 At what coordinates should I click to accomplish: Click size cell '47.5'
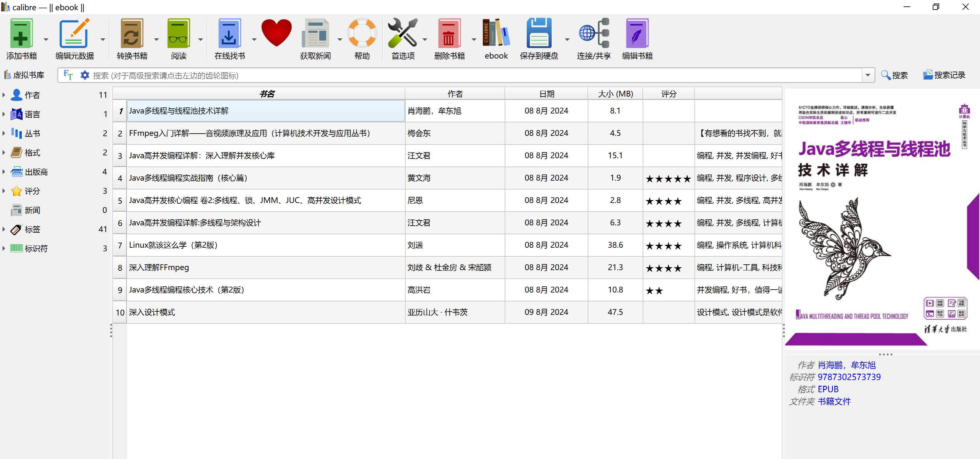point(615,312)
